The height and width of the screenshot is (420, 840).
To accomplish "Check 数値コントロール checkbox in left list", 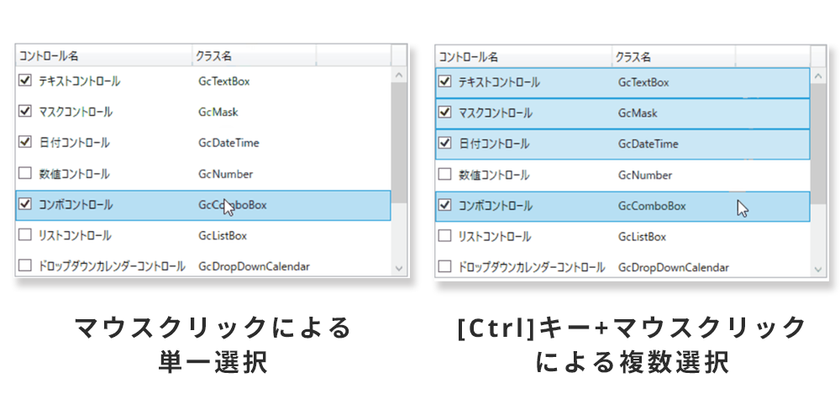I will pos(25,173).
